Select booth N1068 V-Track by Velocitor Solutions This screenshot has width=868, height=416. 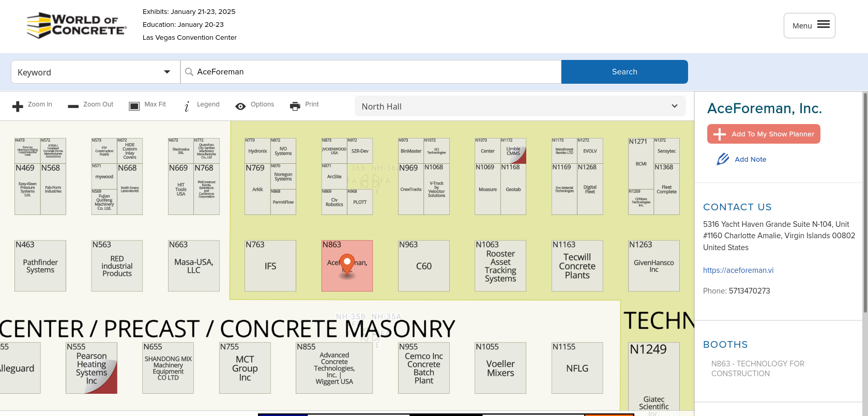click(436, 189)
